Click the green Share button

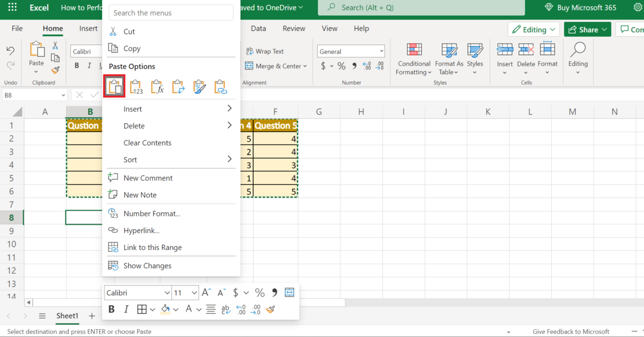[587, 29]
